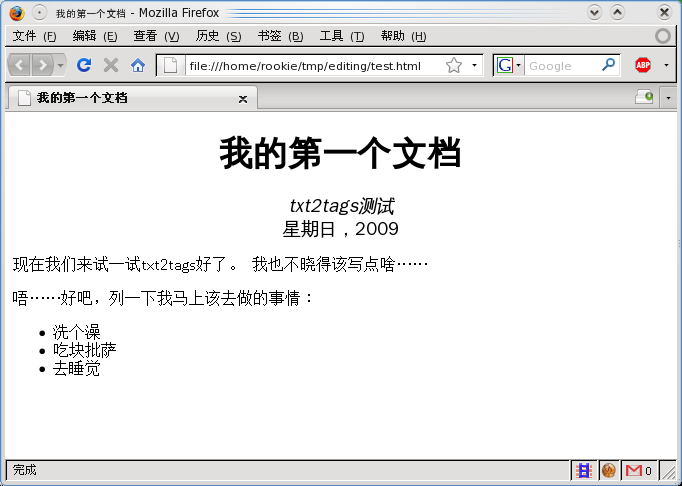Viewport: 682px width, 486px height.
Task: Click the Reload page icon
Action: tap(84, 65)
